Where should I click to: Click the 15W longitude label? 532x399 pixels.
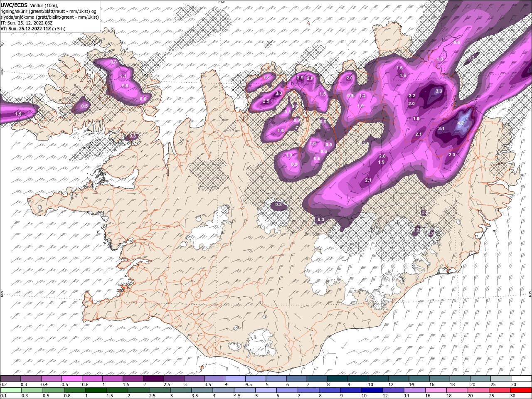click(441, 2)
